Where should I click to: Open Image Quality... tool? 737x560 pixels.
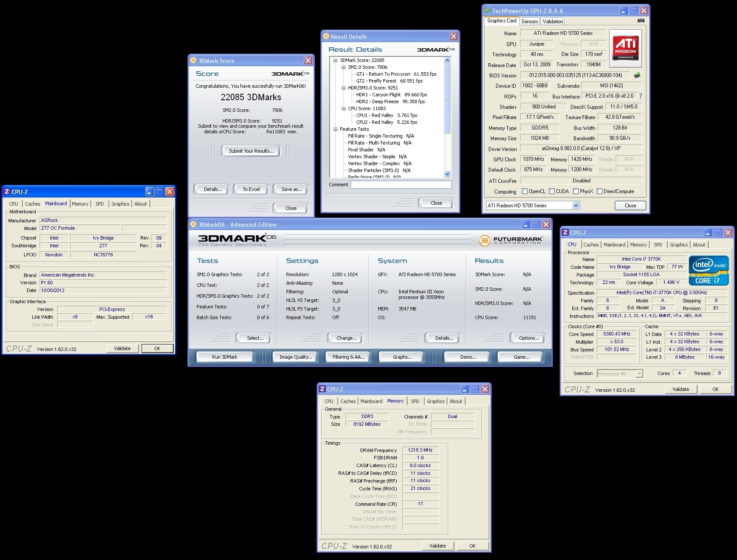(296, 357)
